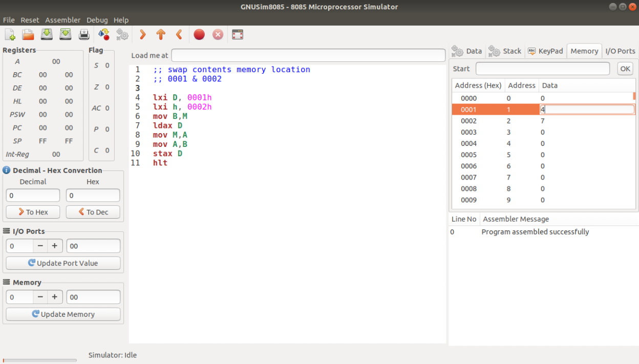This screenshot has height=364, width=639.
Task: Click OK next to the Start field
Action: (625, 69)
